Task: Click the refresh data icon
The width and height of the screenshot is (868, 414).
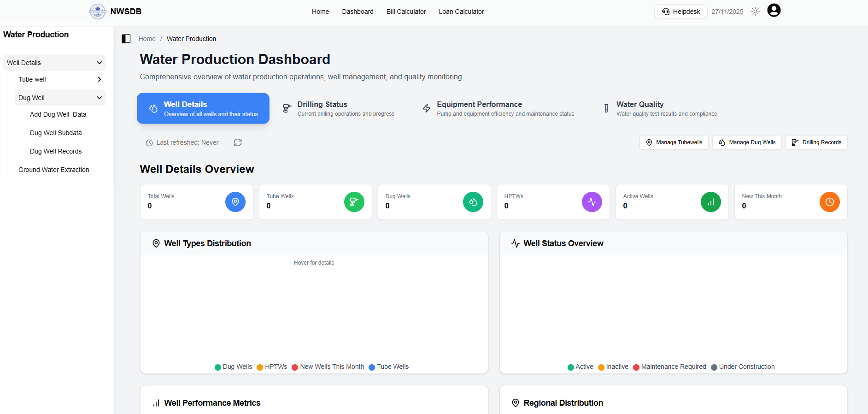Action: click(x=238, y=142)
